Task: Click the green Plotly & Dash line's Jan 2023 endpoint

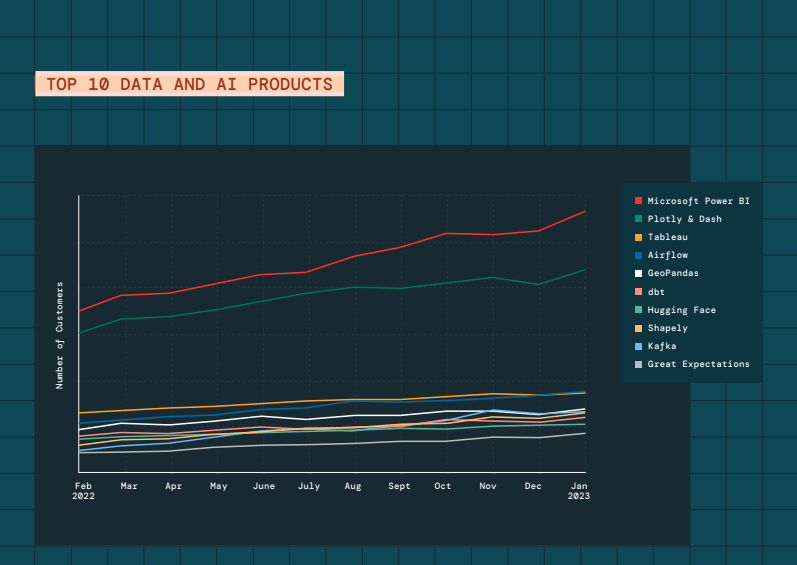Action: pos(585,270)
